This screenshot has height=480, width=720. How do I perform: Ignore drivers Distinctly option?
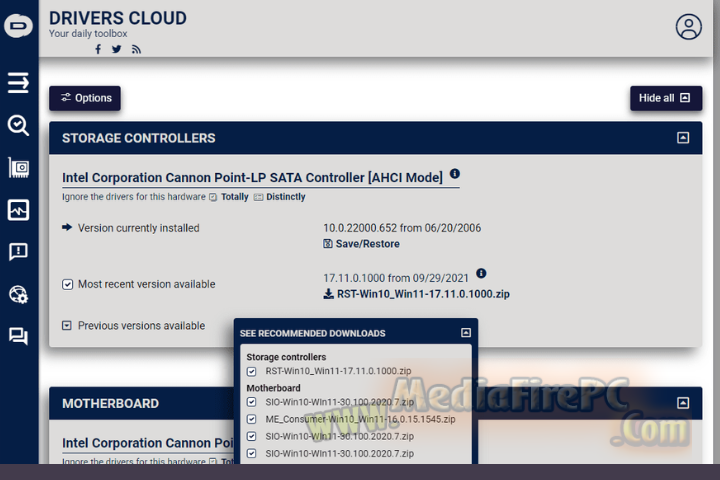click(286, 197)
